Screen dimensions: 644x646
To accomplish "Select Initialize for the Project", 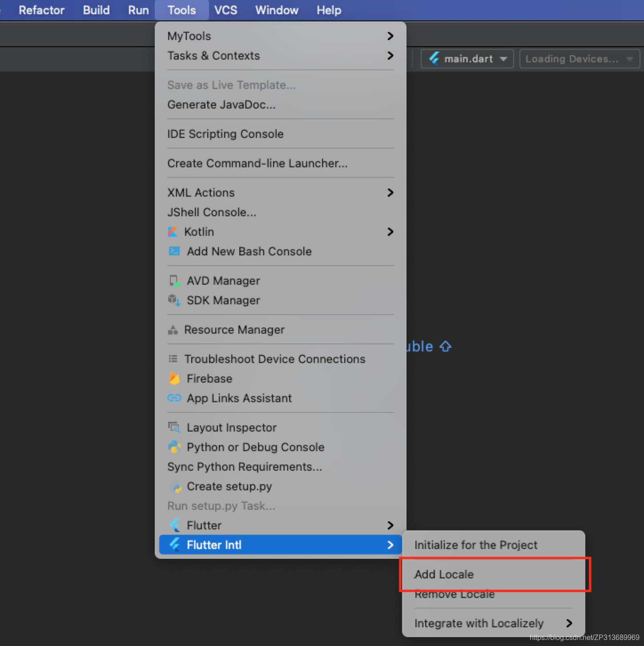I will [x=494, y=545].
